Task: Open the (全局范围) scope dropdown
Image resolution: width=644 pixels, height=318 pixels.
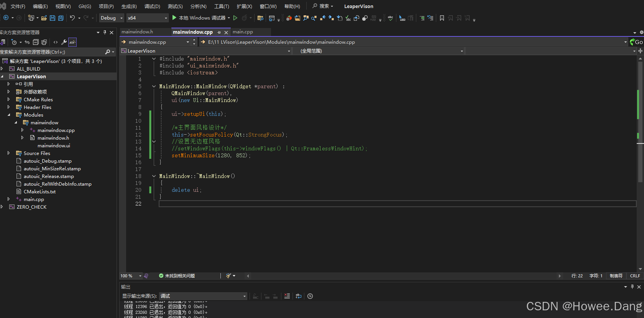Action: pos(379,51)
